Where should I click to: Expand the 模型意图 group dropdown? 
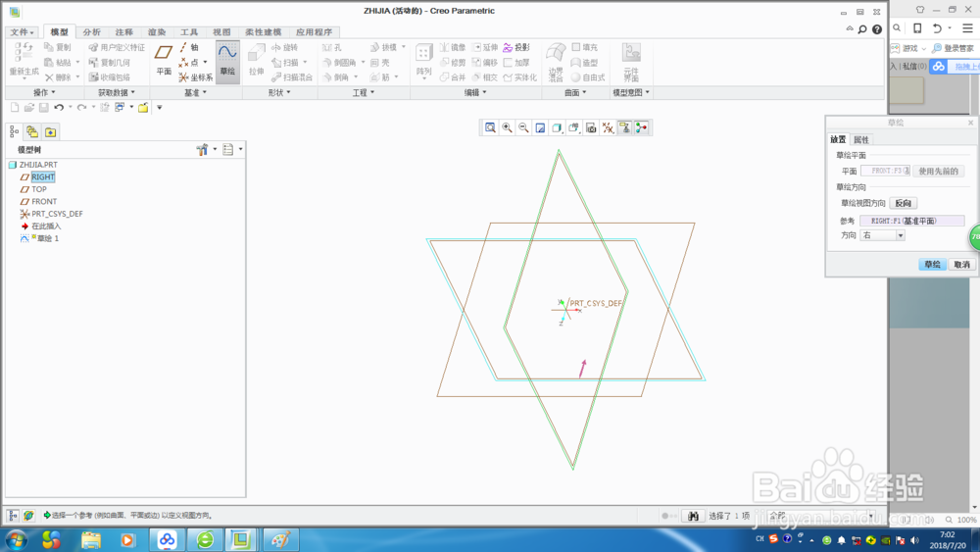pos(630,92)
